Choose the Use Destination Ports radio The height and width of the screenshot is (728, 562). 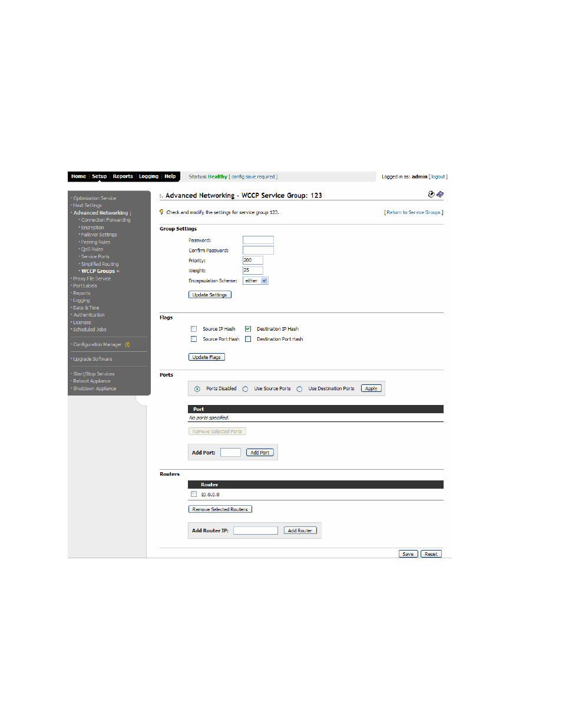[299, 389]
